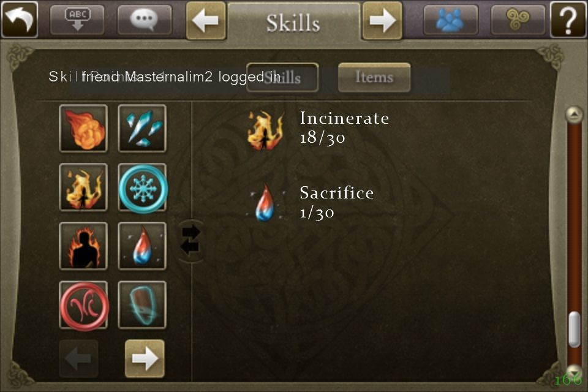The height and width of the screenshot is (392, 588).
Task: Switch to the Items tab
Action: [x=374, y=77]
